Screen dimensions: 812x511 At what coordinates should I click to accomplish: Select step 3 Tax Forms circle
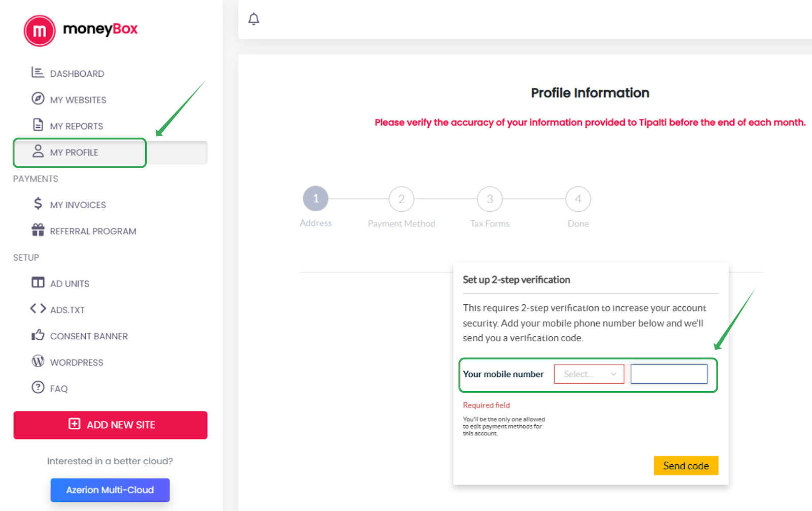click(x=490, y=199)
